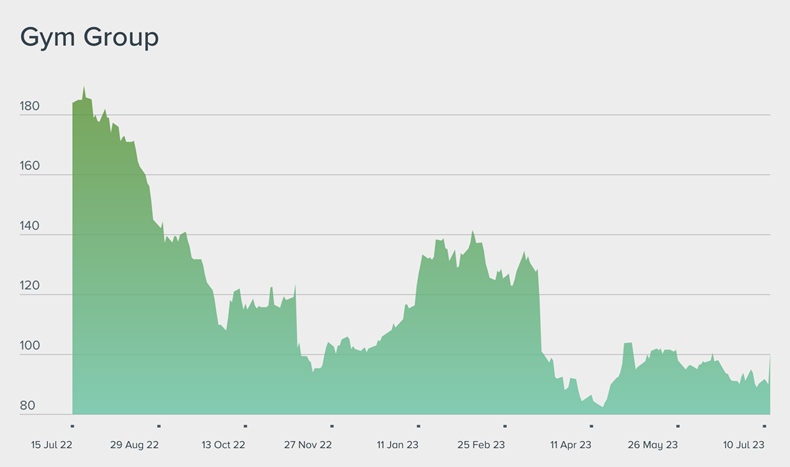Select the 15 Jul 22 date label
This screenshot has height=467, width=790.
(x=50, y=444)
